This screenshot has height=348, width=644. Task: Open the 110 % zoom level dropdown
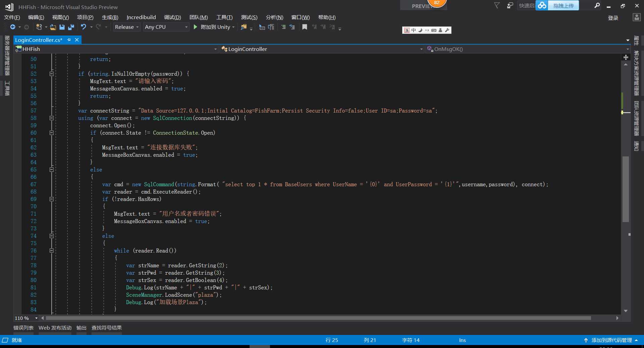[26, 318]
